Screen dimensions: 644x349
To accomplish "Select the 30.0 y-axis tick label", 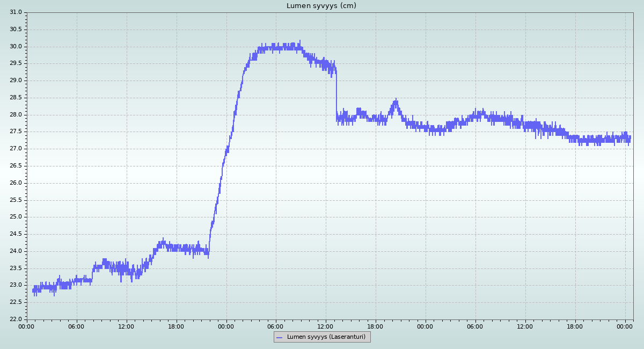I will pos(16,47).
